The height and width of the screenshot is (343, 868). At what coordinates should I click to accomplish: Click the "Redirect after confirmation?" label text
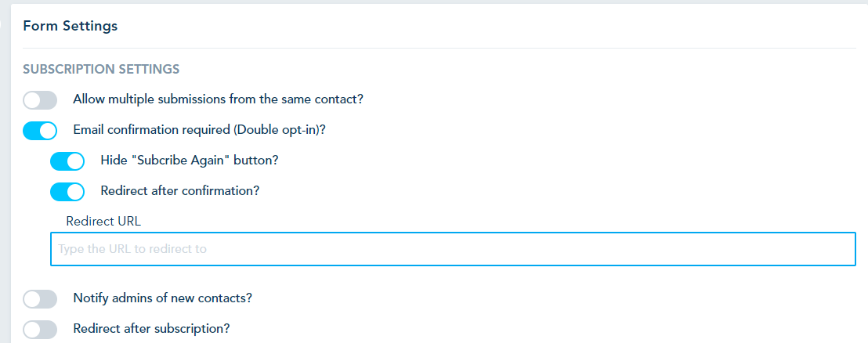pyautogui.click(x=180, y=190)
